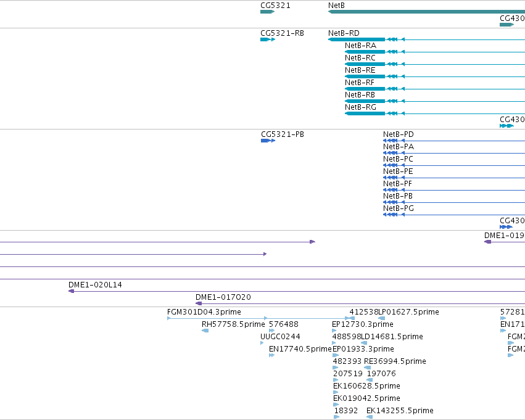Select the EK160628.5prime EST label
The height and width of the screenshot is (420, 525).
click(366, 386)
